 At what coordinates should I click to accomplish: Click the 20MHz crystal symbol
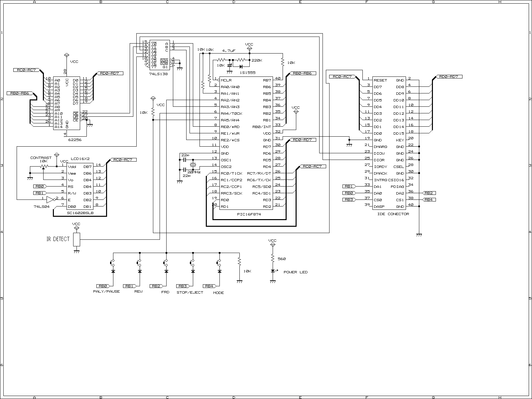tap(192, 166)
